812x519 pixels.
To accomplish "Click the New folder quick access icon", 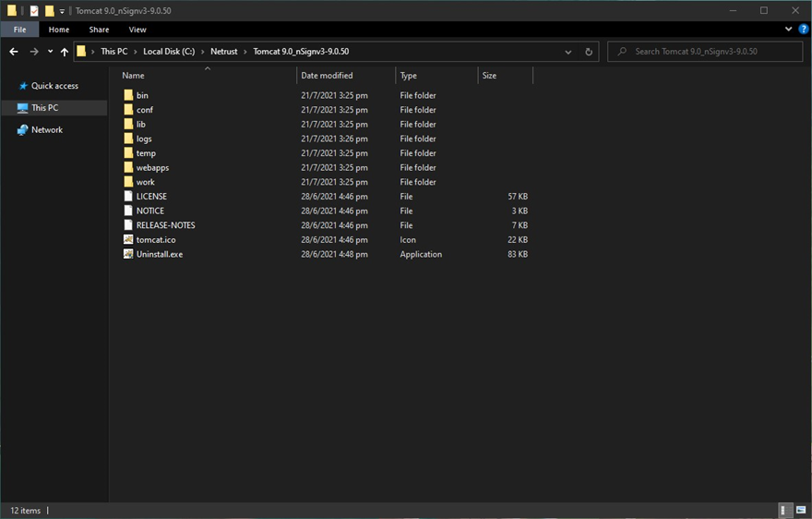I will [49, 11].
